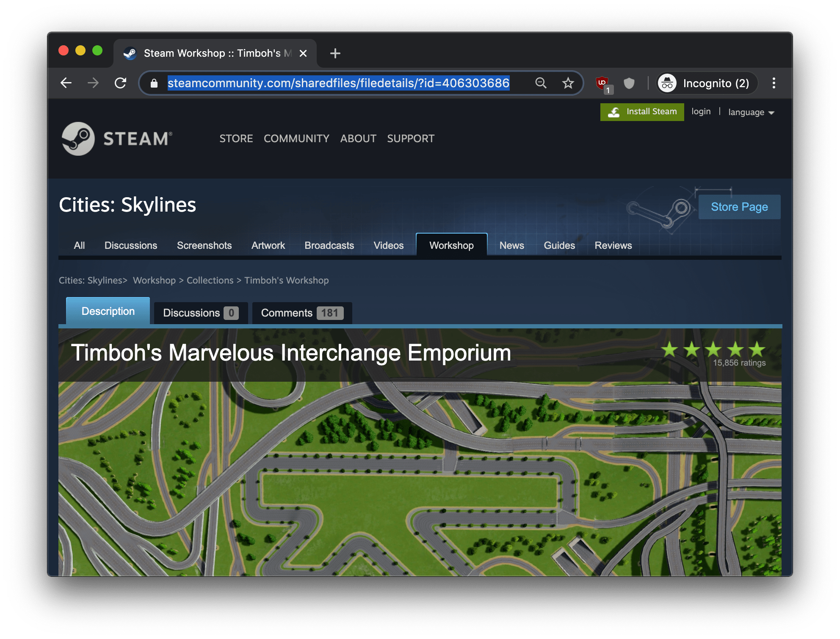This screenshot has width=840, height=639.
Task: Click the macOS yellow minimize button
Action: coord(80,51)
